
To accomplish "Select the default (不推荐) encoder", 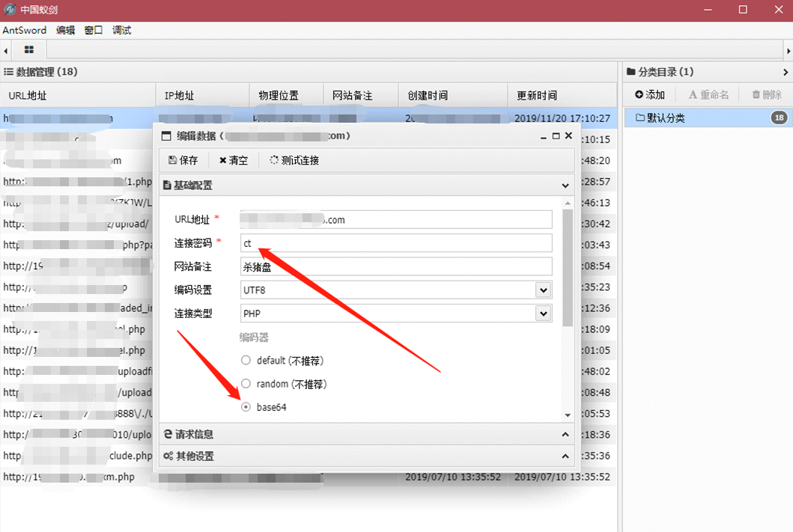I will pyautogui.click(x=246, y=360).
